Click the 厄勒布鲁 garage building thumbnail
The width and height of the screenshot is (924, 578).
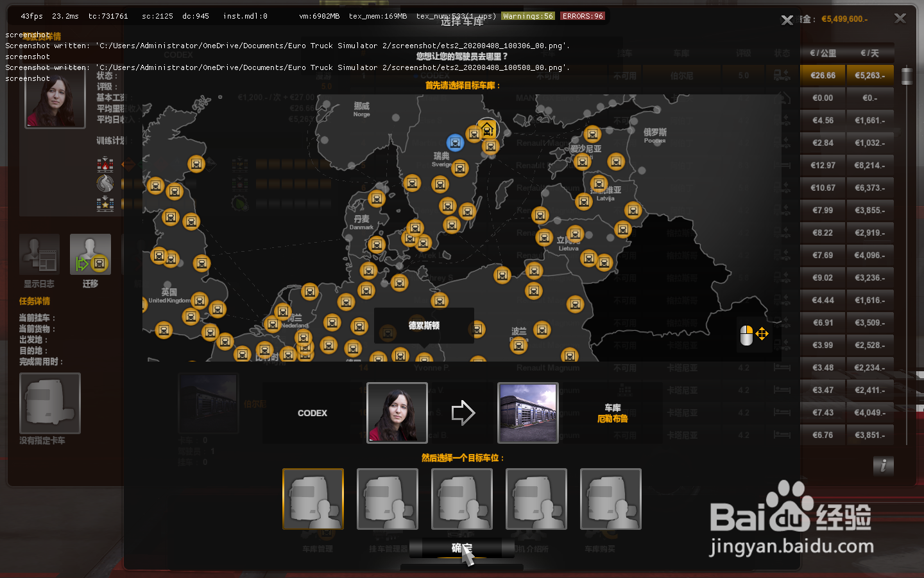coord(528,413)
